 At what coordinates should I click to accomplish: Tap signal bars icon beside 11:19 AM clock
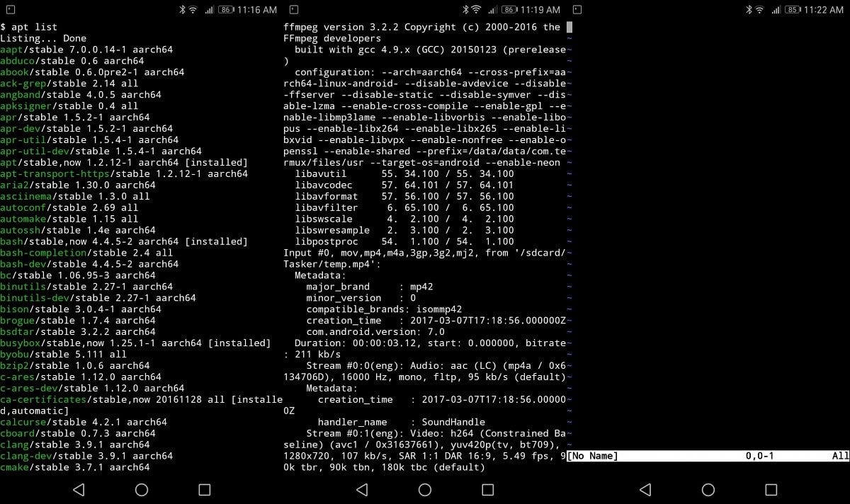493,10
